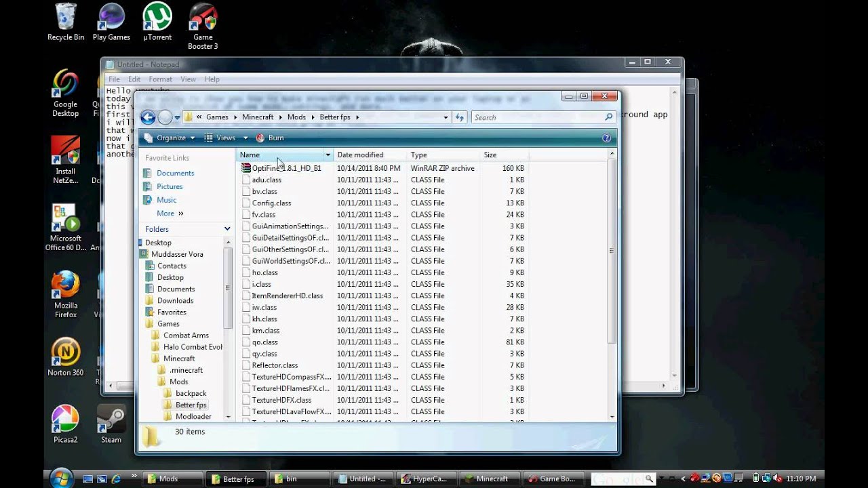Expand the arrow after Better fps breadcrumb
The width and height of the screenshot is (868, 488).
click(357, 117)
